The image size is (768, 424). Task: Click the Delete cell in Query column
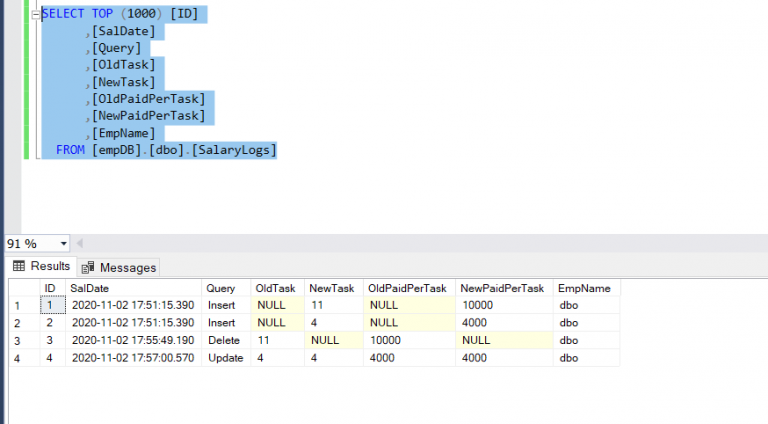pos(224,341)
